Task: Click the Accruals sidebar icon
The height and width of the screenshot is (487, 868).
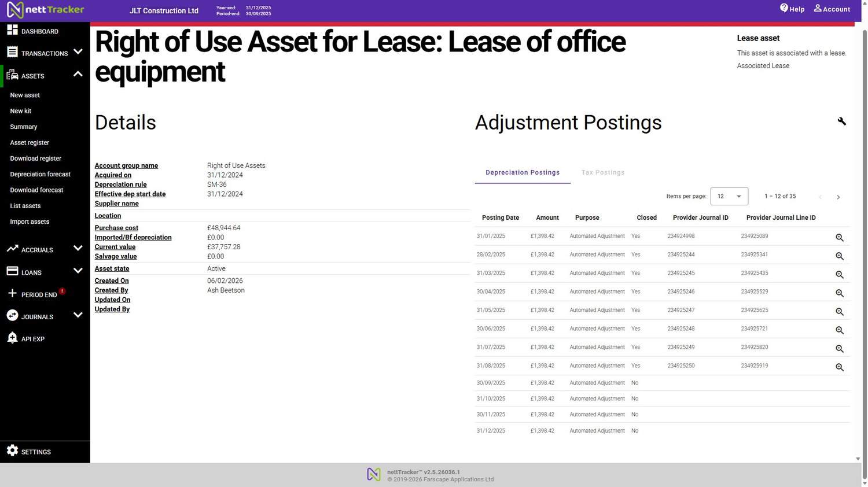Action: 12,249
